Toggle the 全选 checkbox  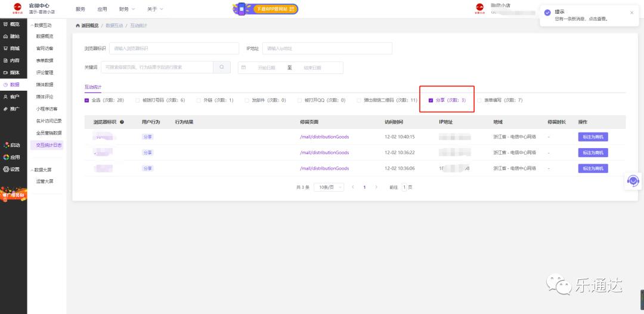click(x=87, y=100)
